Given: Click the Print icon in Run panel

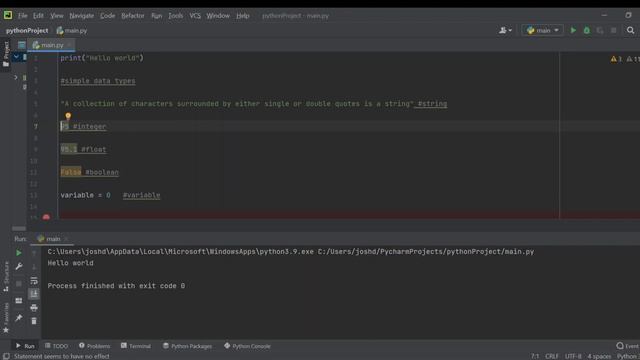Looking at the screenshot, I should [x=34, y=308].
